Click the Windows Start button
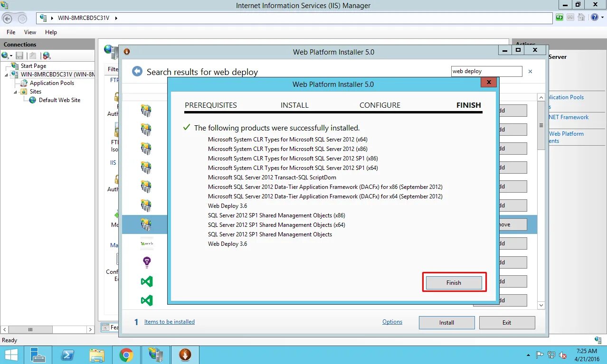The width and height of the screenshot is (607, 364). point(11,355)
